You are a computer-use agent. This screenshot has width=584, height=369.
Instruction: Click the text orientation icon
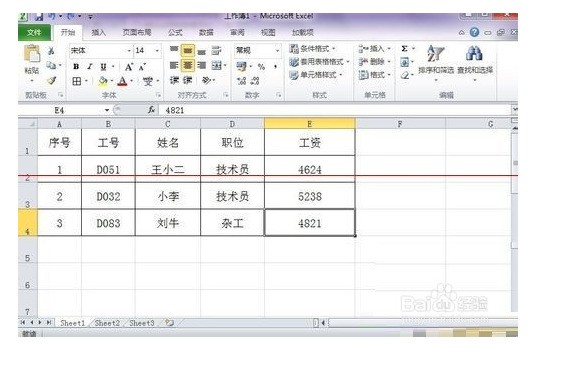[206, 80]
